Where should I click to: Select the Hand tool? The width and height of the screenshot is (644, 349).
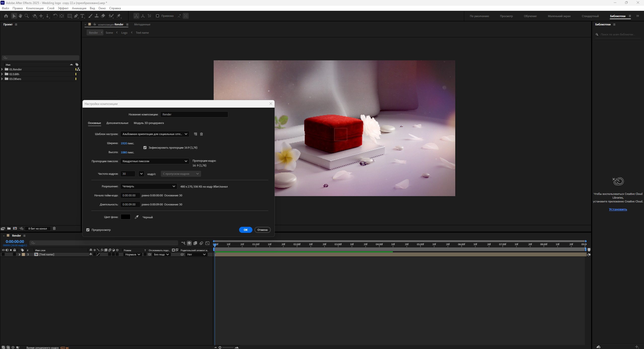[x=20, y=16]
